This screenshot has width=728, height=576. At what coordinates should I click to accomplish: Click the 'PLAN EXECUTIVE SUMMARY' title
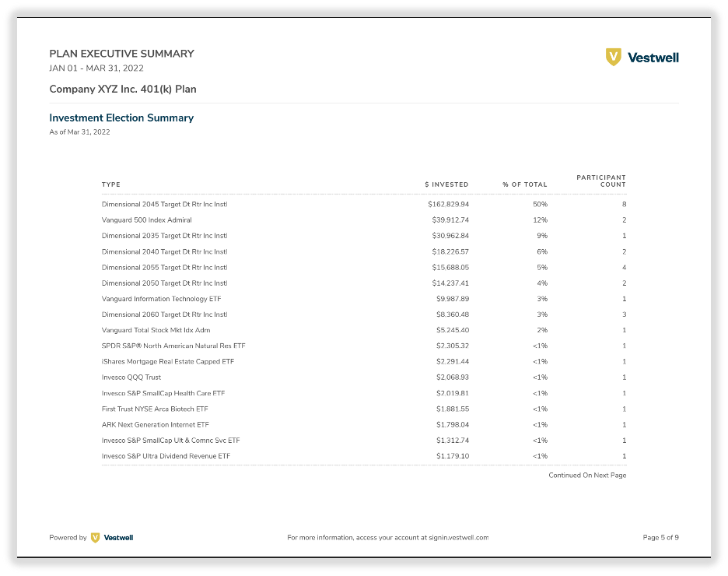point(121,54)
